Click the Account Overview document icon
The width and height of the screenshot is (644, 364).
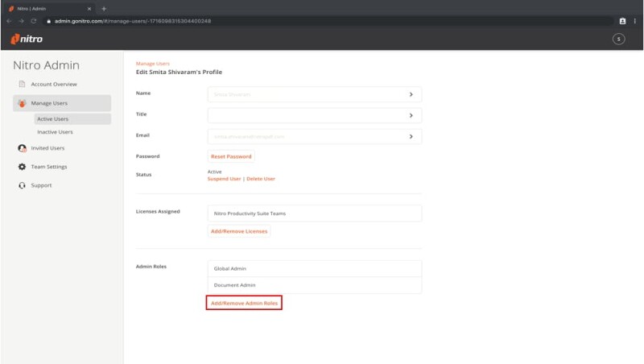pos(22,84)
